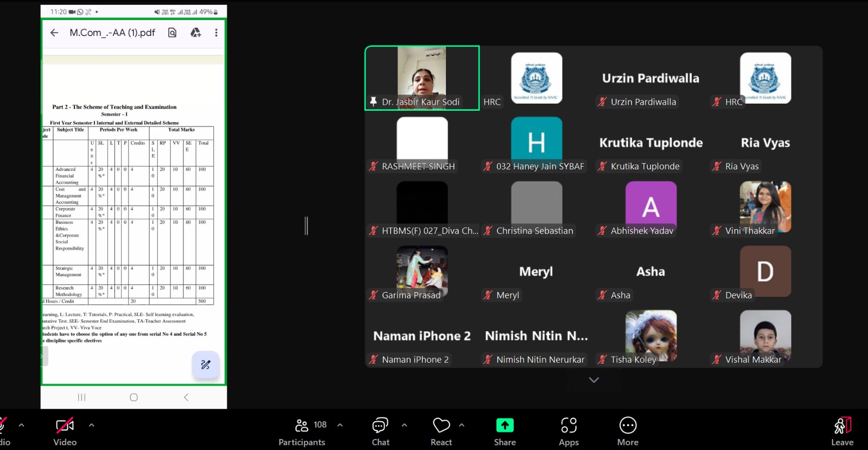Show next page of gallery participants

click(594, 380)
